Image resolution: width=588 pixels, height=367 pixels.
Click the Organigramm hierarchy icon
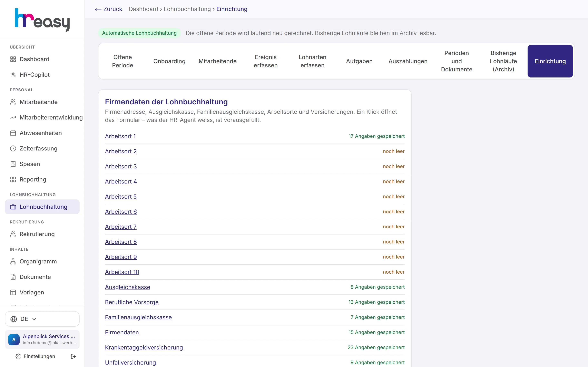pyautogui.click(x=13, y=261)
